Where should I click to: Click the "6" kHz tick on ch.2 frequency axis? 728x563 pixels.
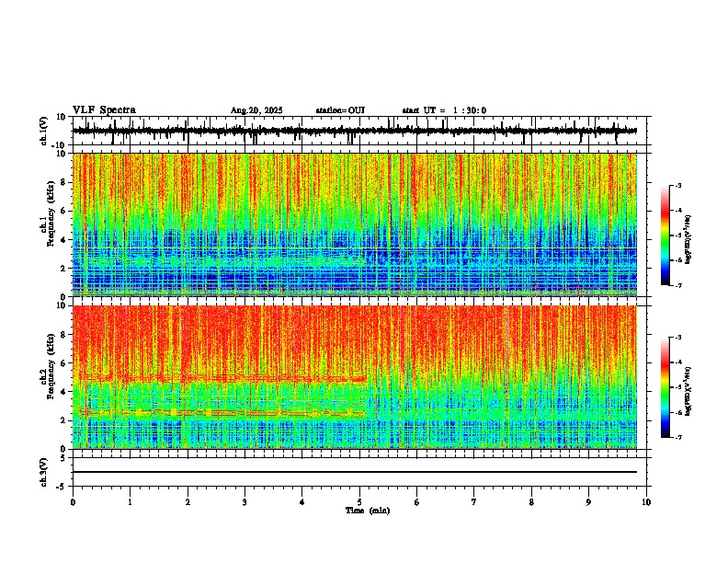[x=63, y=363]
